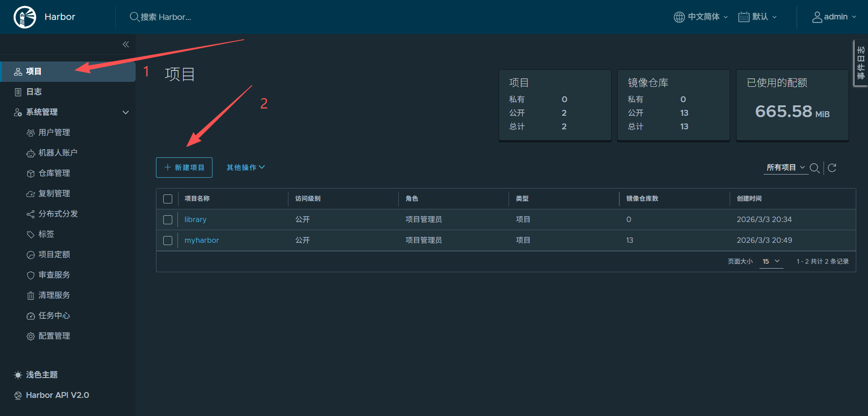Click the globe language icon

coord(679,17)
